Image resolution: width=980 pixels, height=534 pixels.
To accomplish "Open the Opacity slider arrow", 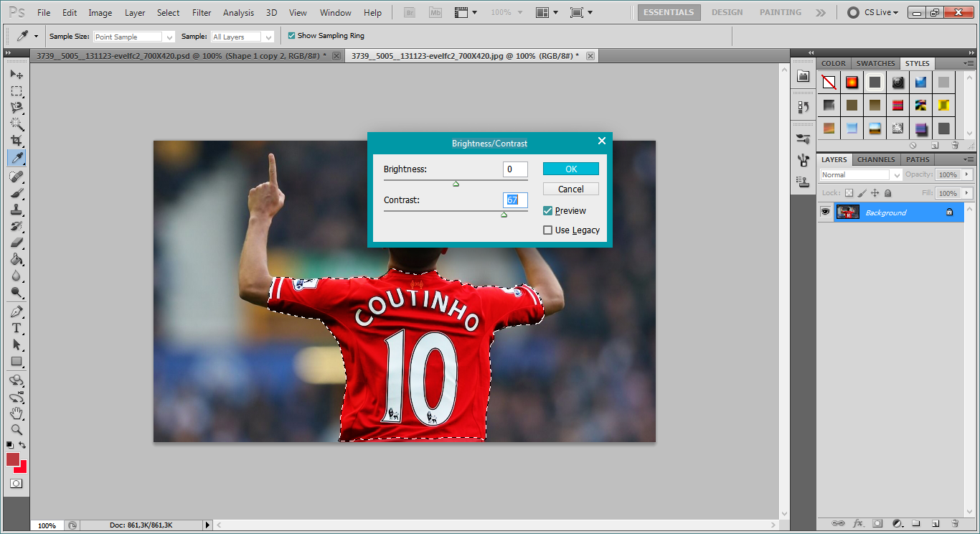I will (x=967, y=174).
